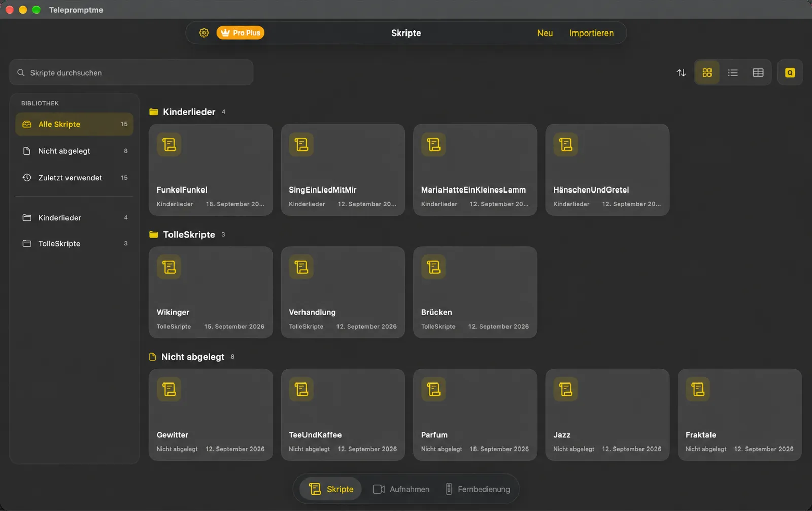This screenshot has width=812, height=511.
Task: Click the script icon on Fraktale card
Action: [x=698, y=390]
